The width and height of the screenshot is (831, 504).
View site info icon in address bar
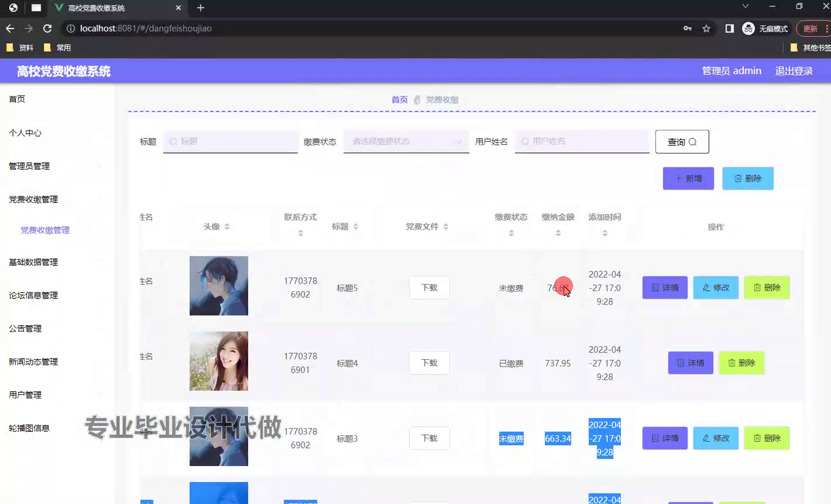tap(71, 28)
